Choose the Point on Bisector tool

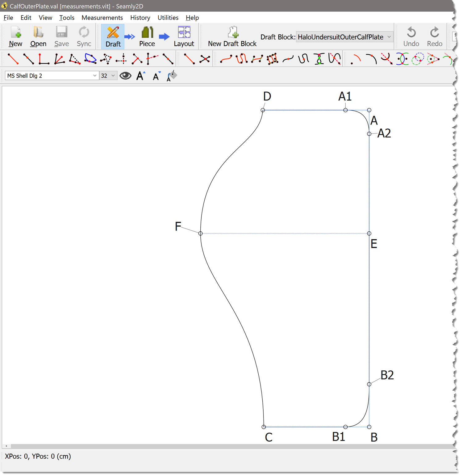tap(59, 59)
